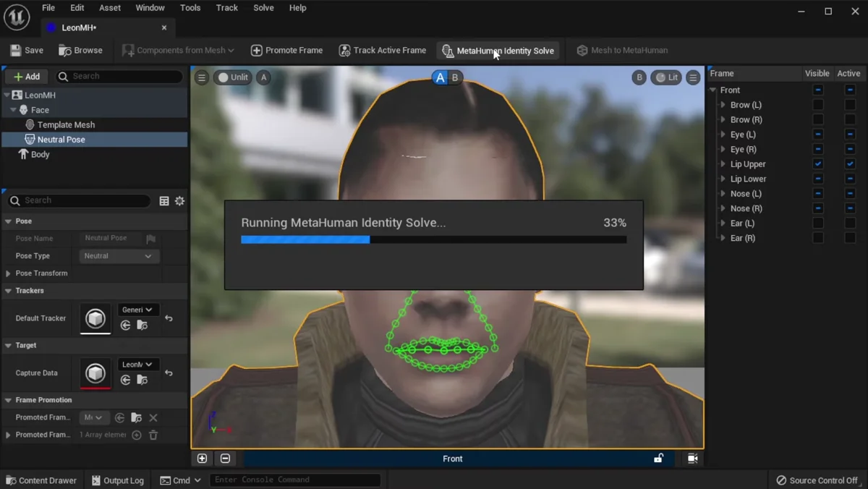Click the Unreal Engine logo icon
This screenshot has height=489, width=868.
[x=17, y=17]
